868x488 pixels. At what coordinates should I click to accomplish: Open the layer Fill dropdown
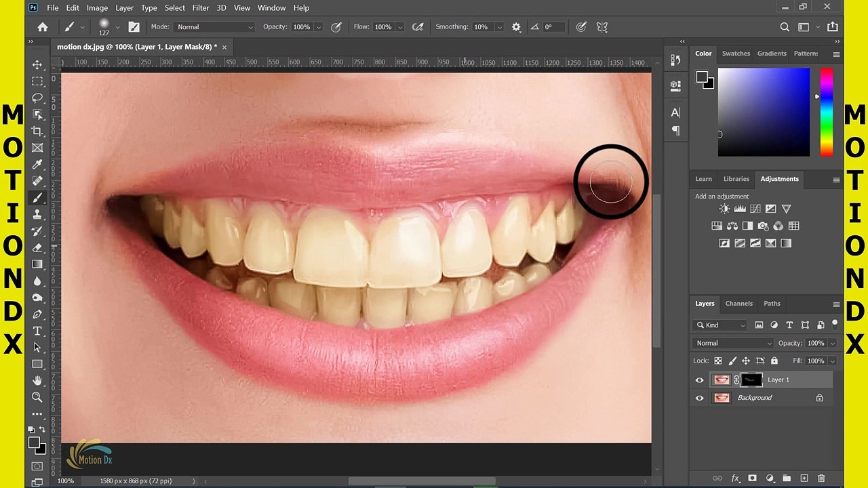(832, 361)
